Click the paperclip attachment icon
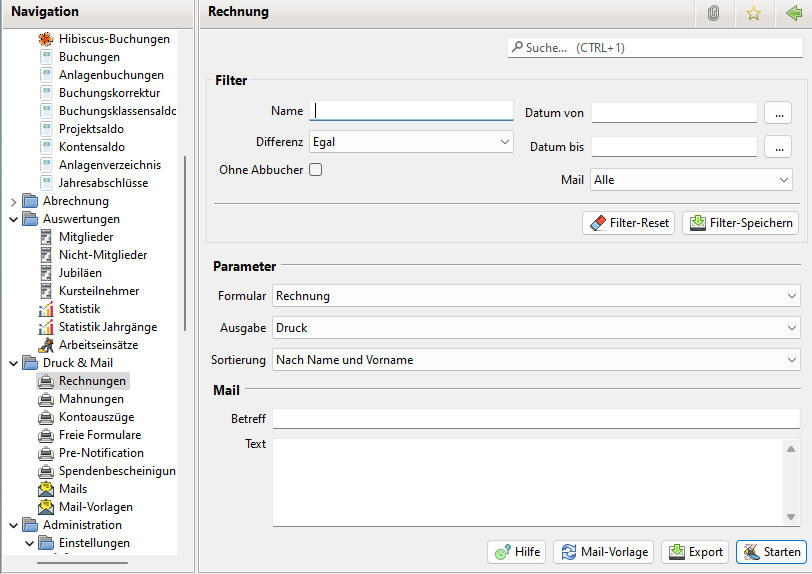This screenshot has width=812, height=574. click(x=713, y=13)
